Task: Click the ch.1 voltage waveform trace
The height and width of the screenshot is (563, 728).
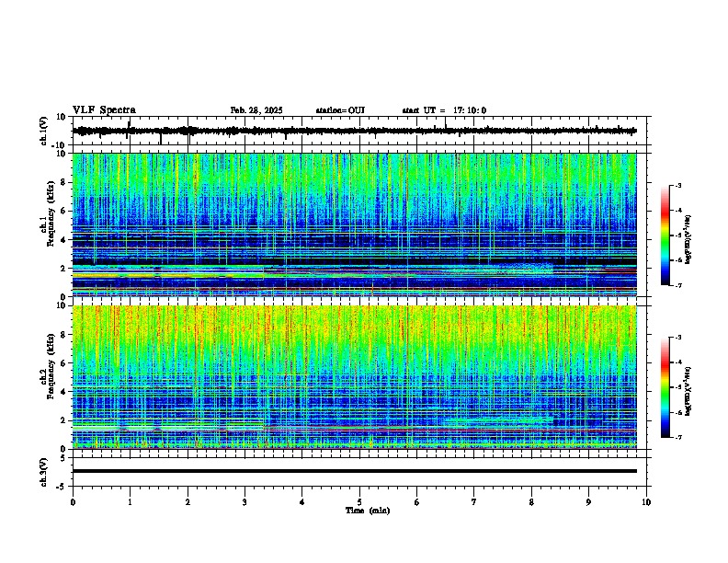Action: (355, 131)
